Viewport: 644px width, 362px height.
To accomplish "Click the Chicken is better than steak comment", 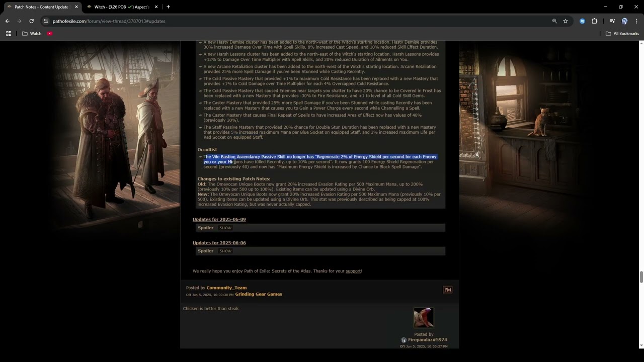I will pos(211,309).
